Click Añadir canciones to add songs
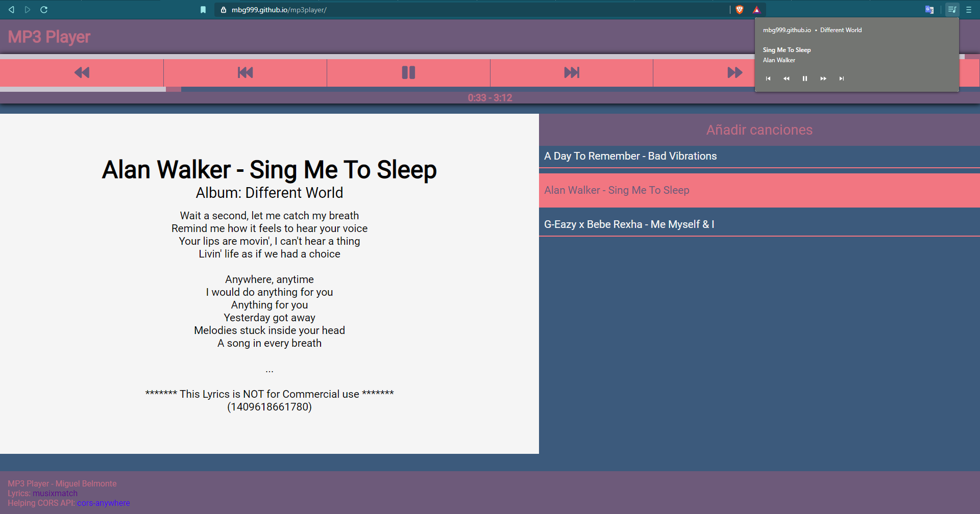 click(x=759, y=130)
